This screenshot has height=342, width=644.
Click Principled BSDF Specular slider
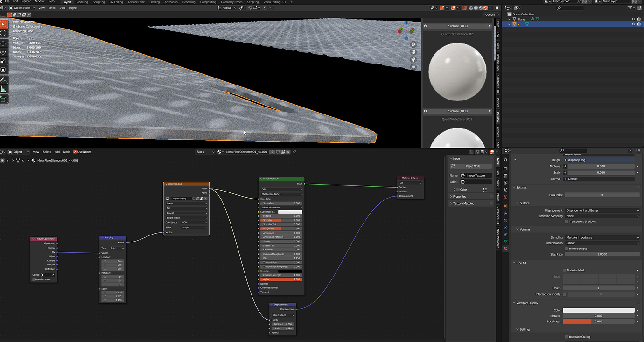(281, 220)
